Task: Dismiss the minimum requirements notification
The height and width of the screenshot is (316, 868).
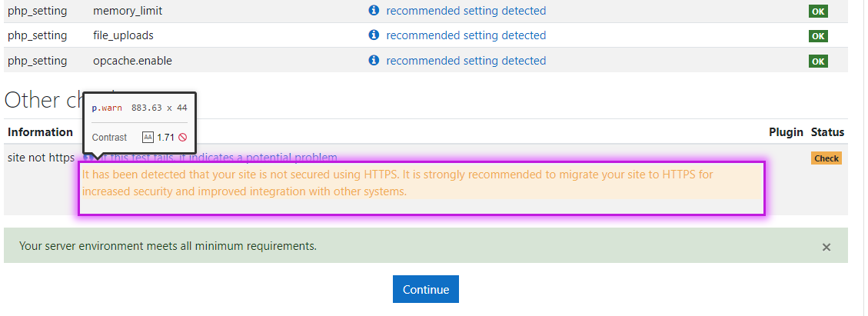Action: tap(826, 248)
